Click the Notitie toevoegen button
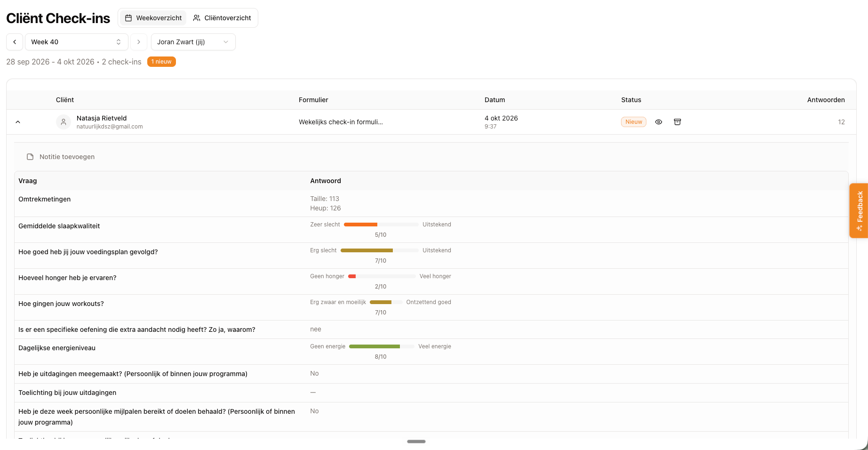 pos(61,157)
